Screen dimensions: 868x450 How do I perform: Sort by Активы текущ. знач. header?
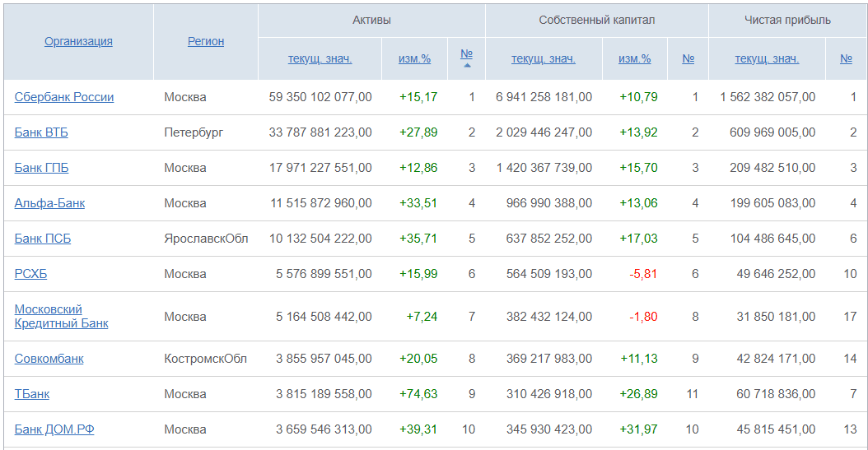[320, 59]
